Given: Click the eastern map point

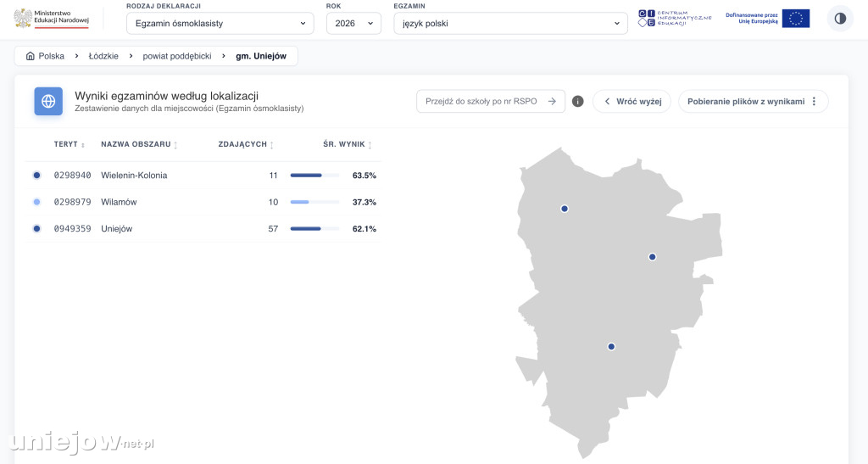Looking at the screenshot, I should pos(652,257).
